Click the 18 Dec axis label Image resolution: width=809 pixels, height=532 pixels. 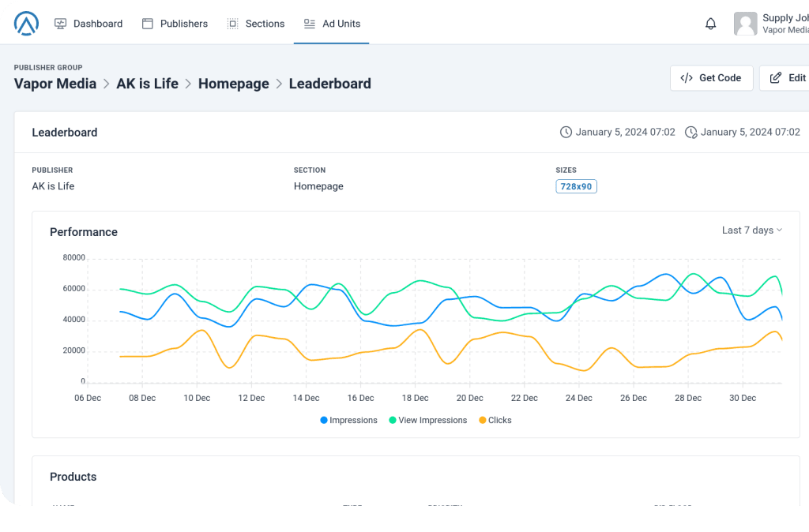pos(416,398)
